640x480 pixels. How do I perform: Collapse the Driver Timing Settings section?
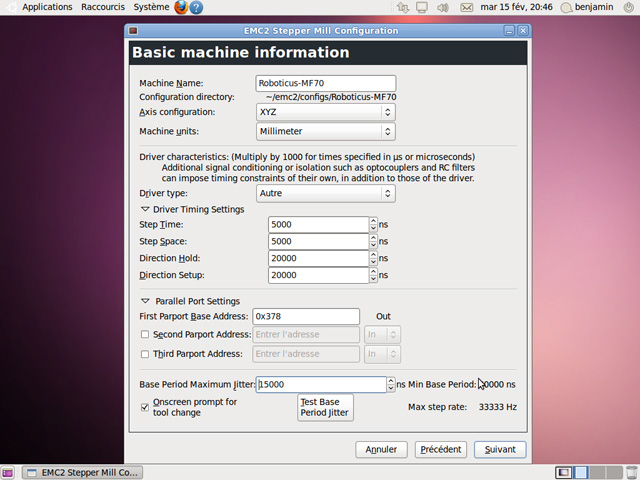[145, 209]
